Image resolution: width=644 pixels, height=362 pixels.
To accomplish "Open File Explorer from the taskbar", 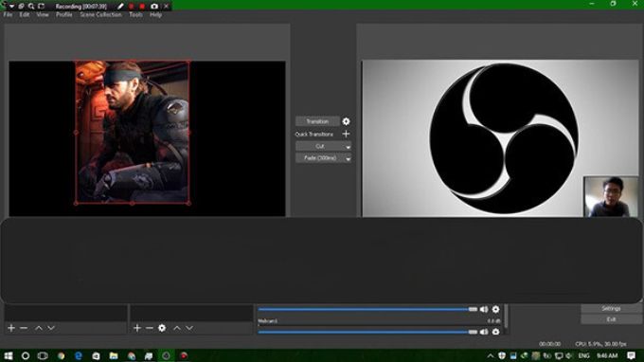I will click(114, 355).
